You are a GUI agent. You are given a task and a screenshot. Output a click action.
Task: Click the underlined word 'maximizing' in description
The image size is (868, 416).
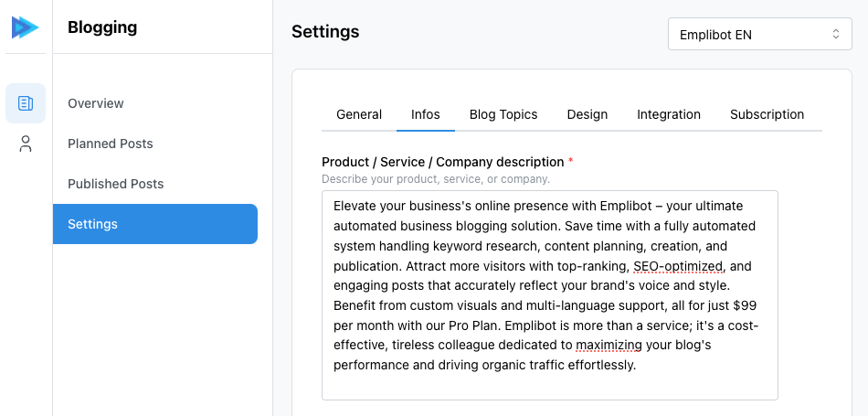click(x=609, y=346)
